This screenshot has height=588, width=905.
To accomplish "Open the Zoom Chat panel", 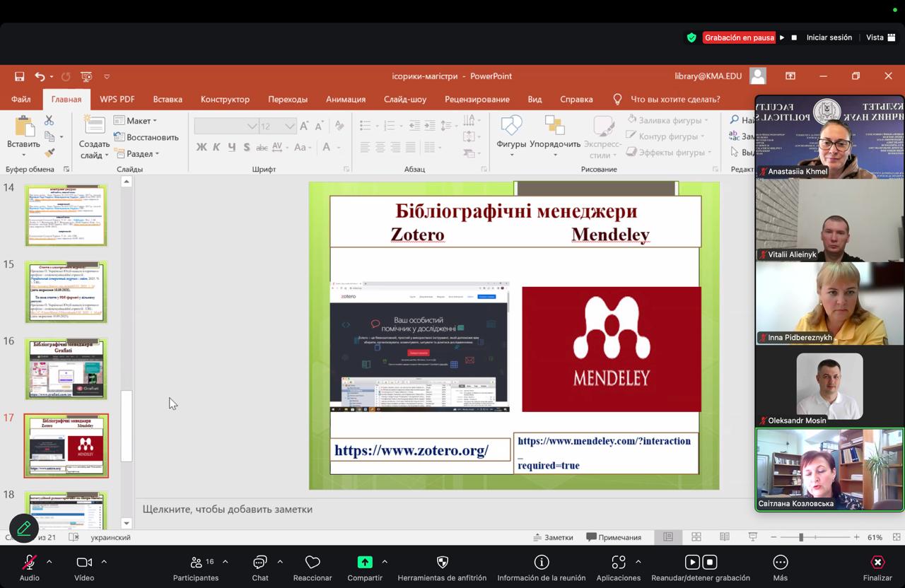I will pos(260,568).
